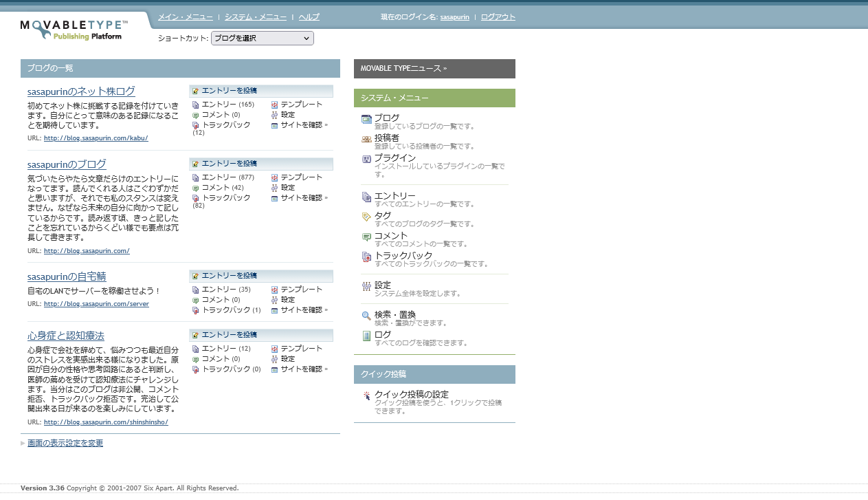Open the sasapurinの自宅鯖 blog title
This screenshot has width=868, height=500.
click(x=67, y=276)
